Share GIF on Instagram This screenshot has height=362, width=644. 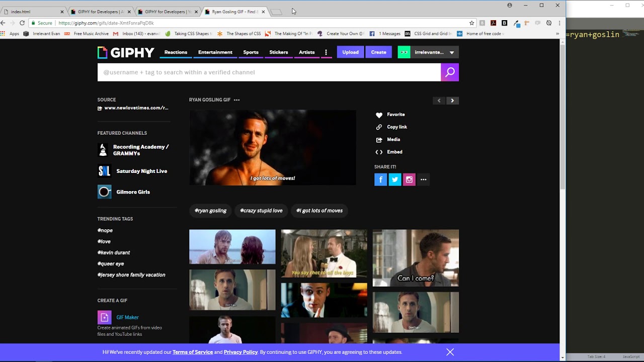(x=409, y=179)
